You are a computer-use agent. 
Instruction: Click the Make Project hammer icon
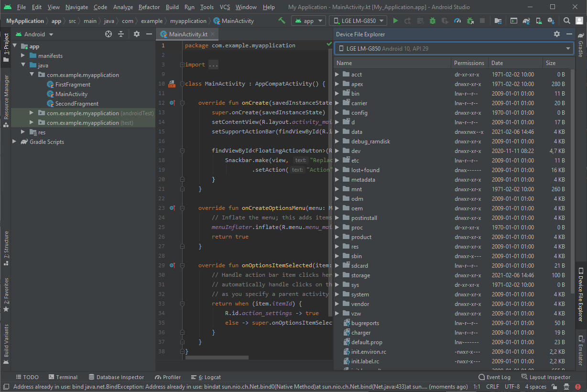(282, 21)
